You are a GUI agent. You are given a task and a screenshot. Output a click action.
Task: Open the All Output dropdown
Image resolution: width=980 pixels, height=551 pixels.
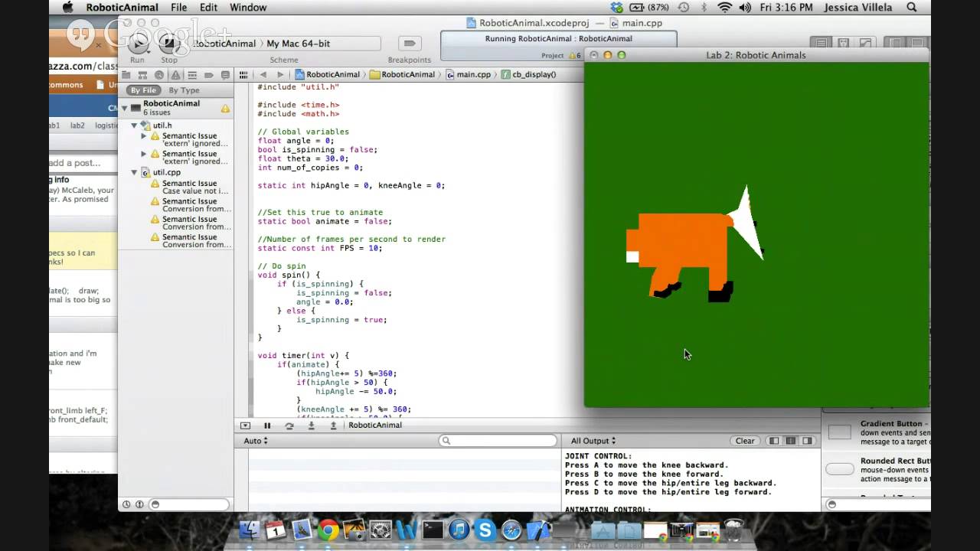pyautogui.click(x=593, y=441)
